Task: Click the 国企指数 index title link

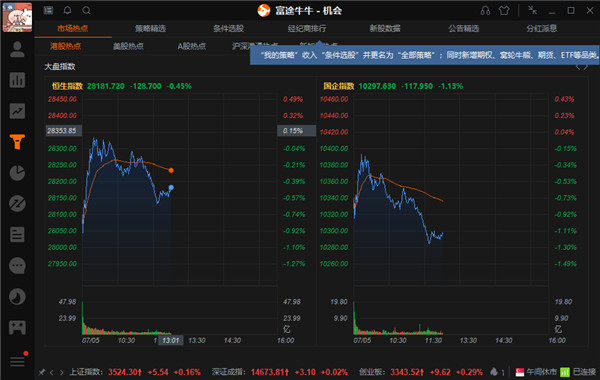Action: (339, 86)
